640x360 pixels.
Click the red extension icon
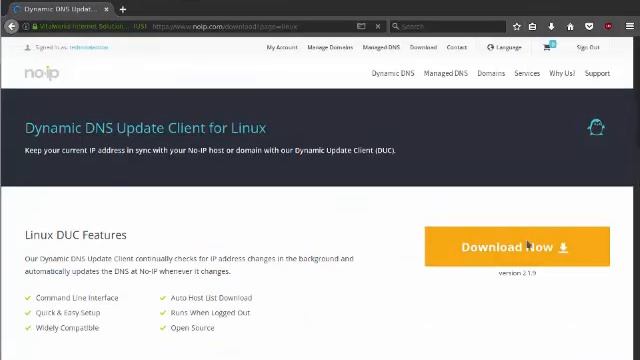tap(608, 27)
